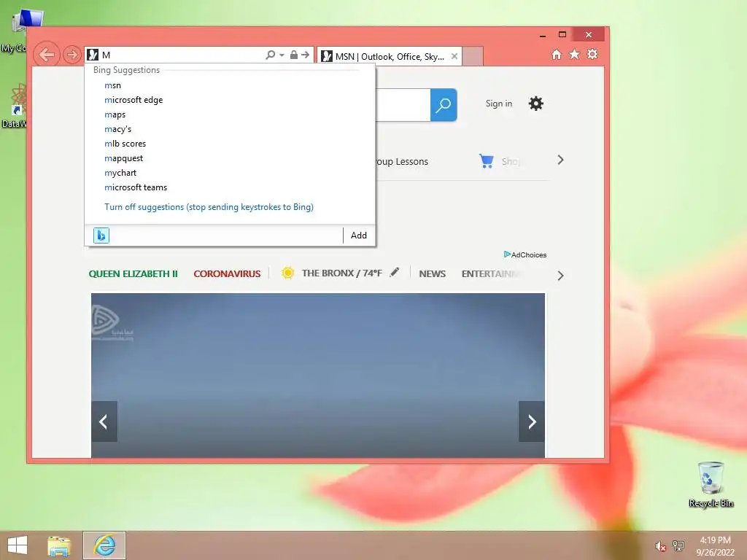Click the address bar search magnifier icon

[270, 55]
